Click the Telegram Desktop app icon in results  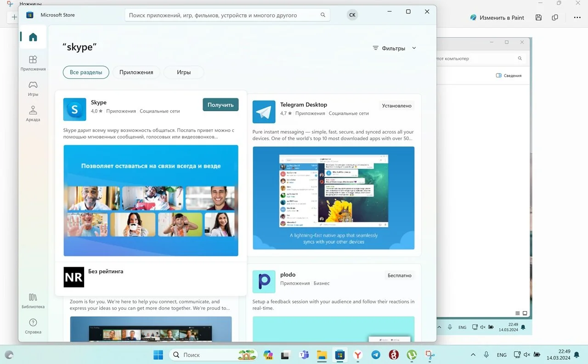264,112
